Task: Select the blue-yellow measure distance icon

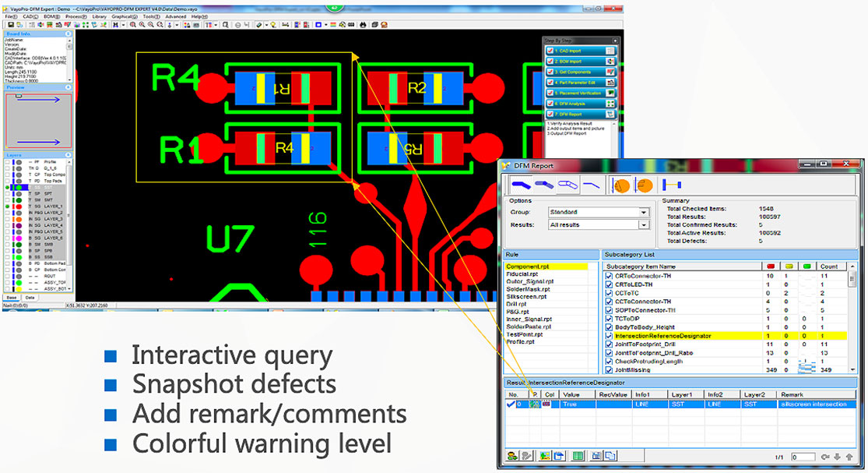Action: (672, 185)
